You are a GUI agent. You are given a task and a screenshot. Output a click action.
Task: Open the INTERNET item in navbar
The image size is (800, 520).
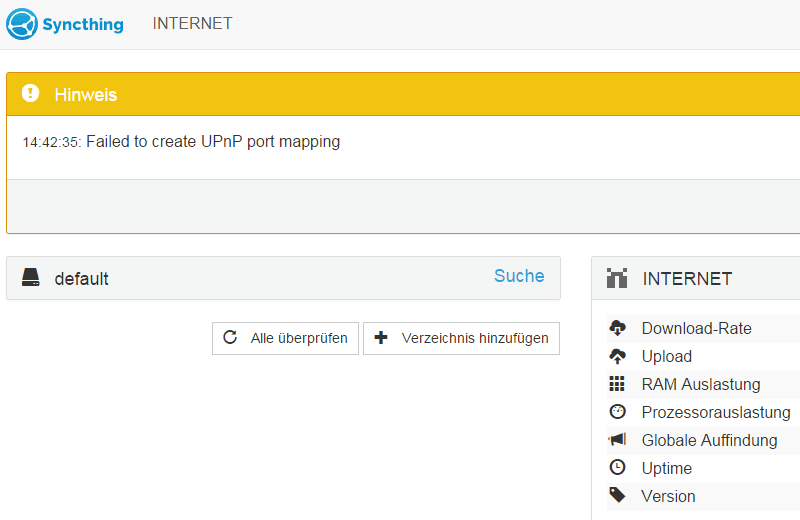point(192,23)
